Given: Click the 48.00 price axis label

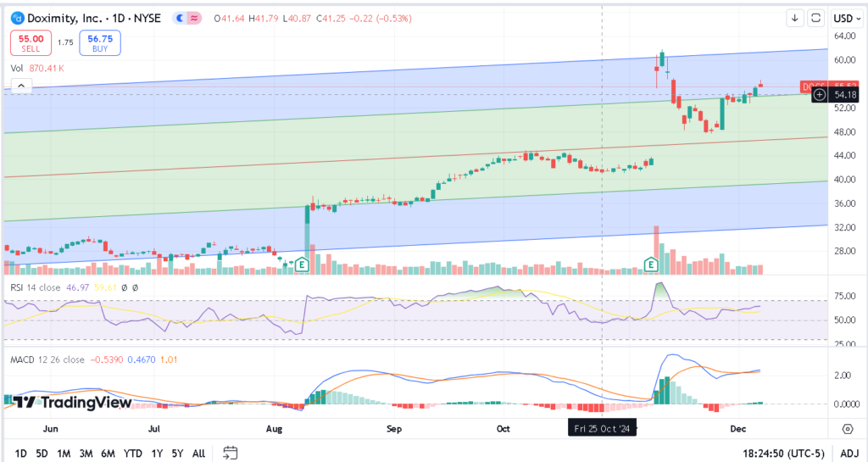Looking at the screenshot, I should coord(845,131).
